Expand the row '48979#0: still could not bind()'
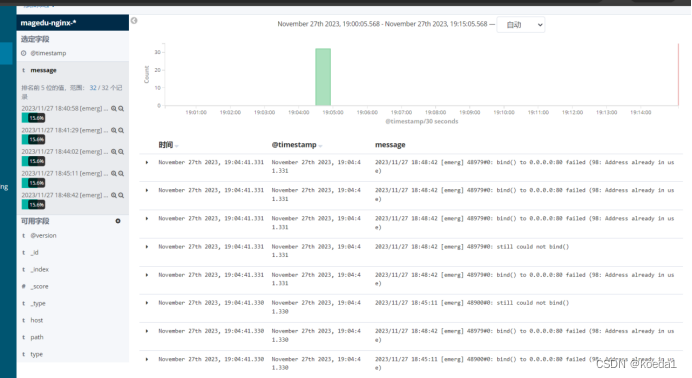 (147, 247)
